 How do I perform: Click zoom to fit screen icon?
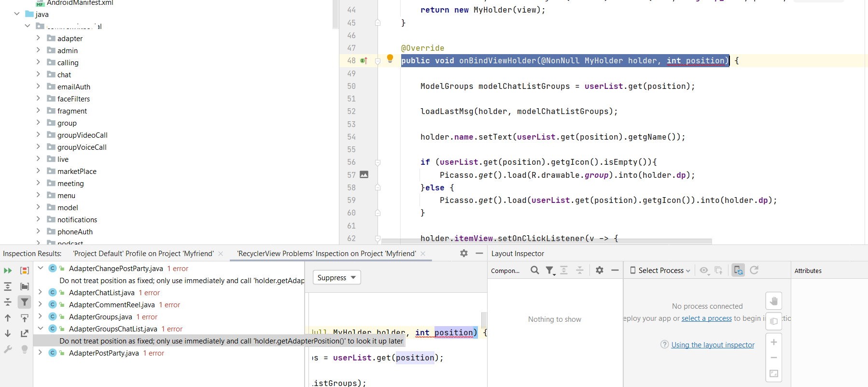click(x=774, y=373)
